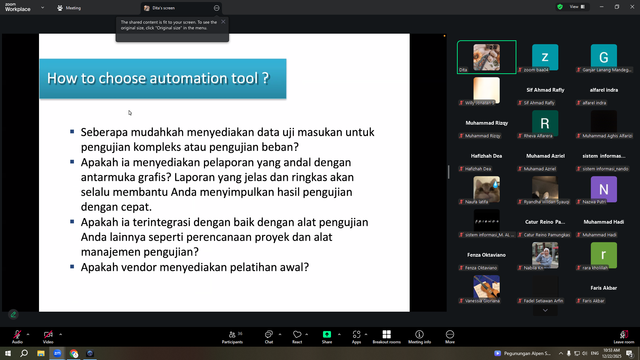Select the Hafizhah Dea participant tile
The image size is (640, 360).
coord(487,156)
